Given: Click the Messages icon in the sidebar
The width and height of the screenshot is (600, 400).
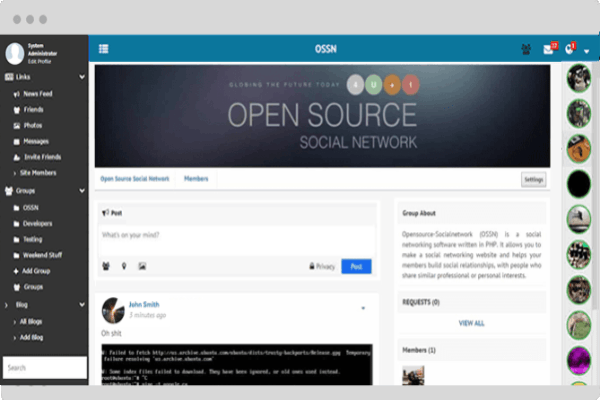Looking at the screenshot, I should 16,142.
